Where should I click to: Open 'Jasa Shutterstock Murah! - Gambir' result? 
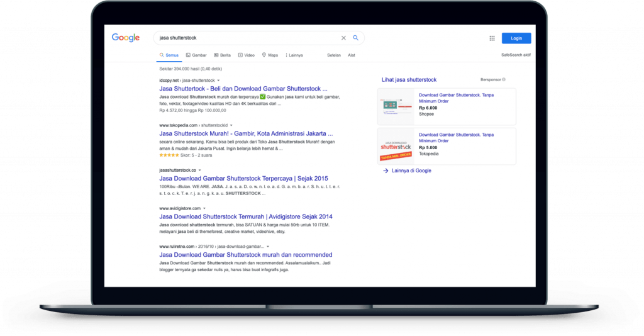tap(246, 133)
